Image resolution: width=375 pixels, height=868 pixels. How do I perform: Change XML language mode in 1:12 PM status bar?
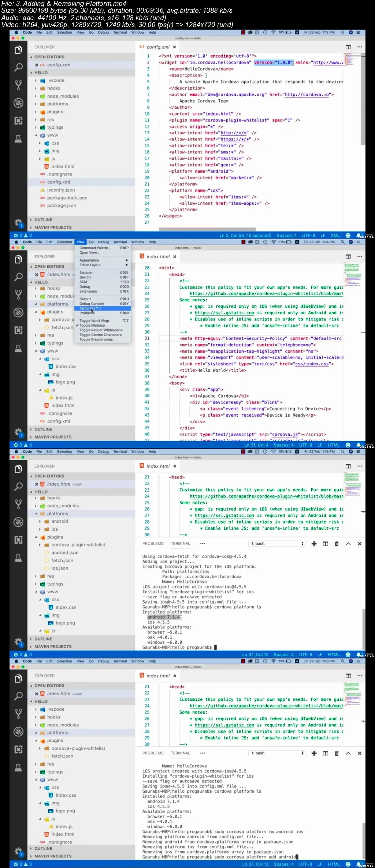click(335, 236)
